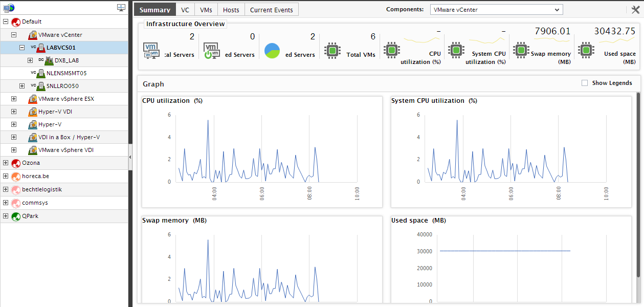Click the vertical scrollbar of the Graph panel
The image size is (644, 307).
pyautogui.click(x=638, y=184)
